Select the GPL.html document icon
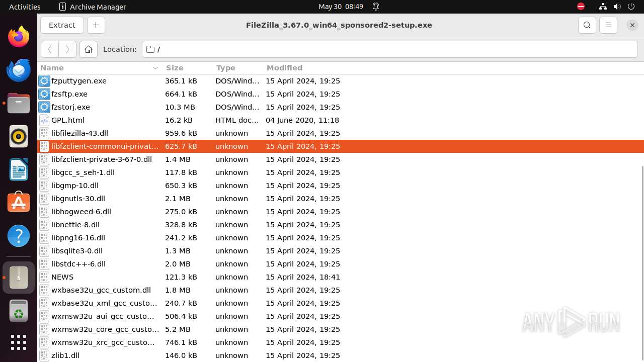 click(x=44, y=120)
